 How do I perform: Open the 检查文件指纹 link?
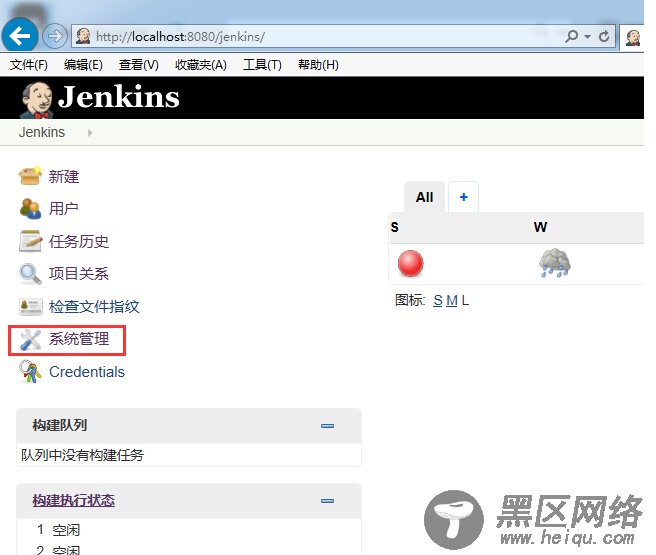[94, 306]
